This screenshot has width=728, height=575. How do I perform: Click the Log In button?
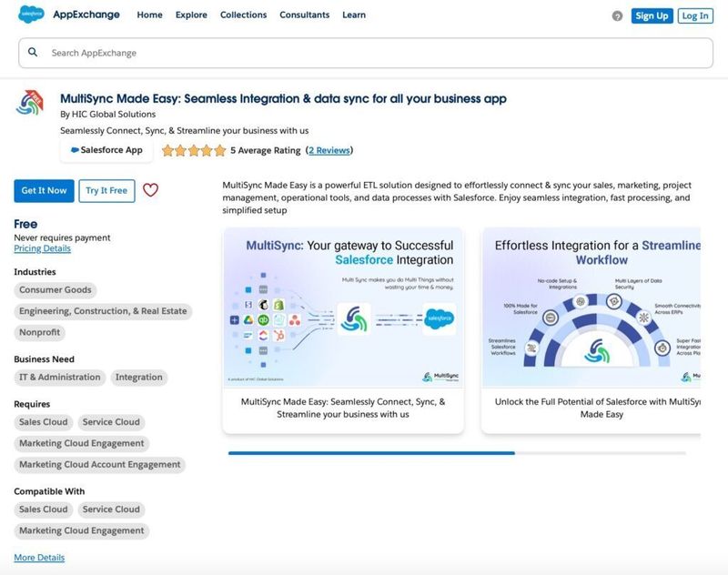pos(695,15)
